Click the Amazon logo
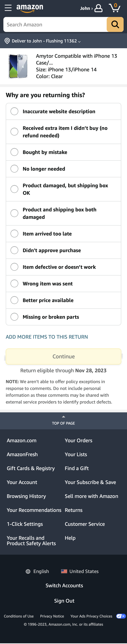This screenshot has height=644, width=127. (30, 8)
